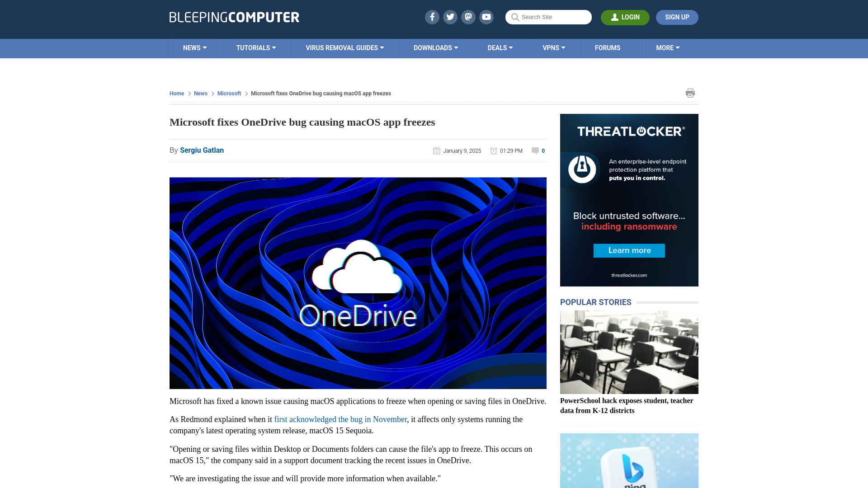Click LOGIN button to sign in
This screenshot has width=868, height=488.
625,17
